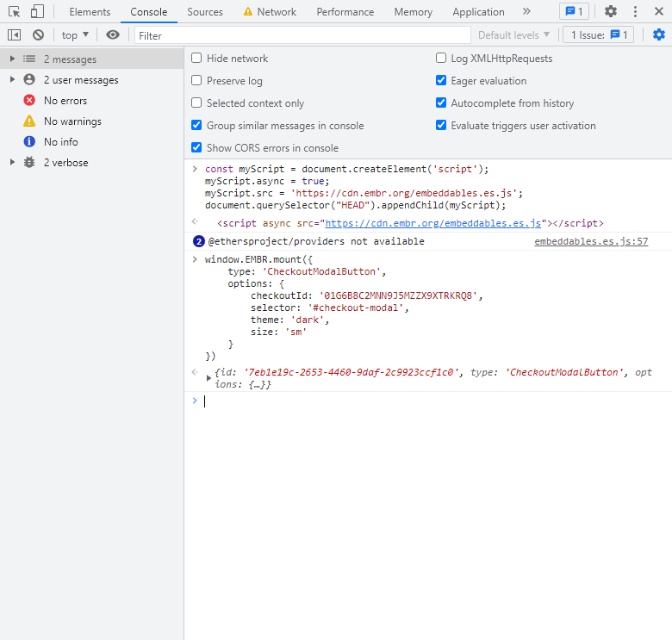Uncheck Autocomplete from history
672x640 pixels.
click(441, 103)
